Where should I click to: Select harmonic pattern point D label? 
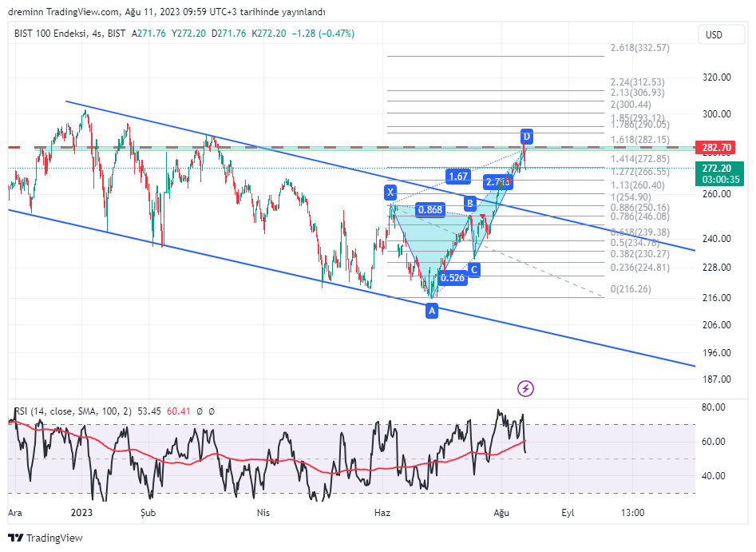(x=527, y=137)
